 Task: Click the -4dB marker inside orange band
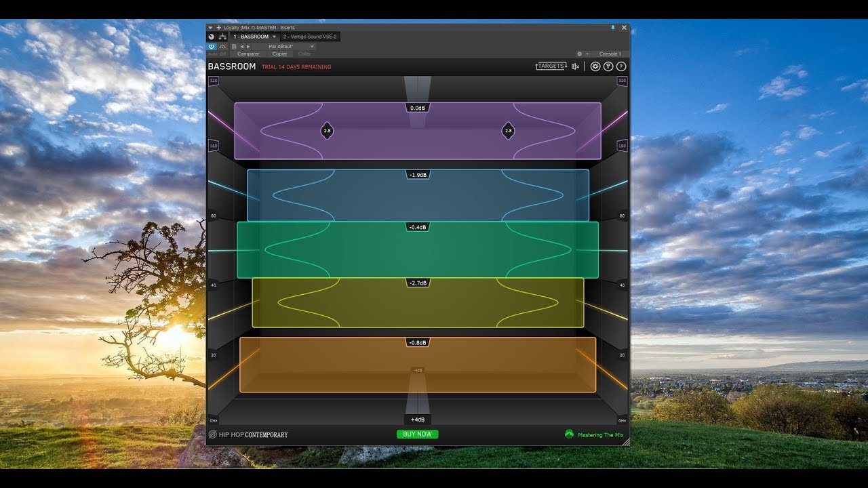coord(418,370)
